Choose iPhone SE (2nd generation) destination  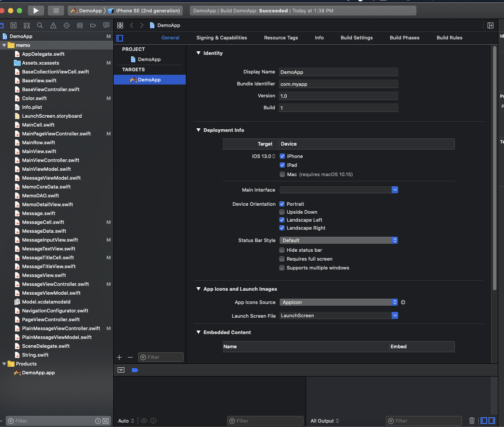(144, 11)
